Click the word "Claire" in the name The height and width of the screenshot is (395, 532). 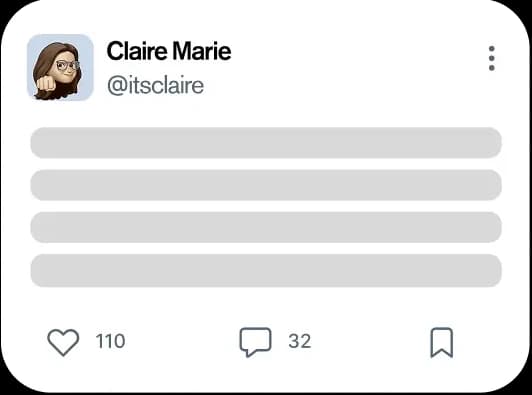coord(137,51)
